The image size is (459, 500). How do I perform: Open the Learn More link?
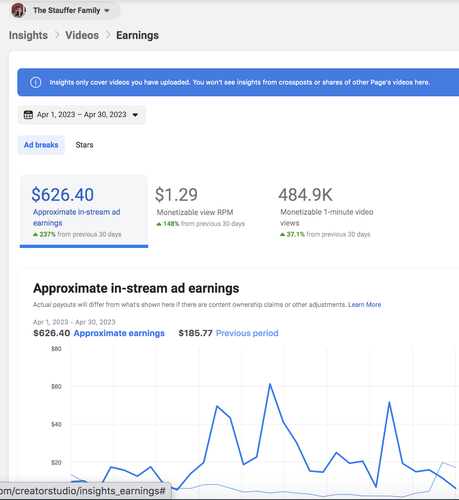pos(365,305)
